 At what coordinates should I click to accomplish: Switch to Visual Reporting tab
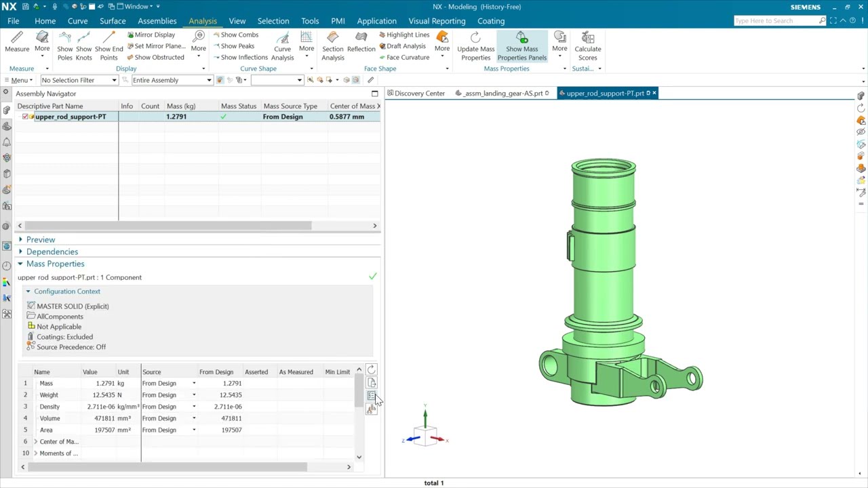(437, 21)
